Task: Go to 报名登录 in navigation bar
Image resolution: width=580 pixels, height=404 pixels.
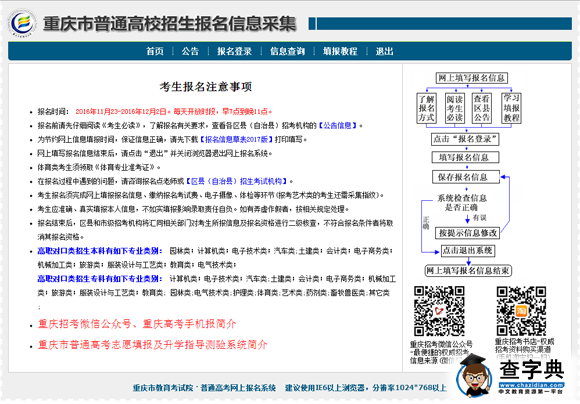Action: [x=234, y=51]
